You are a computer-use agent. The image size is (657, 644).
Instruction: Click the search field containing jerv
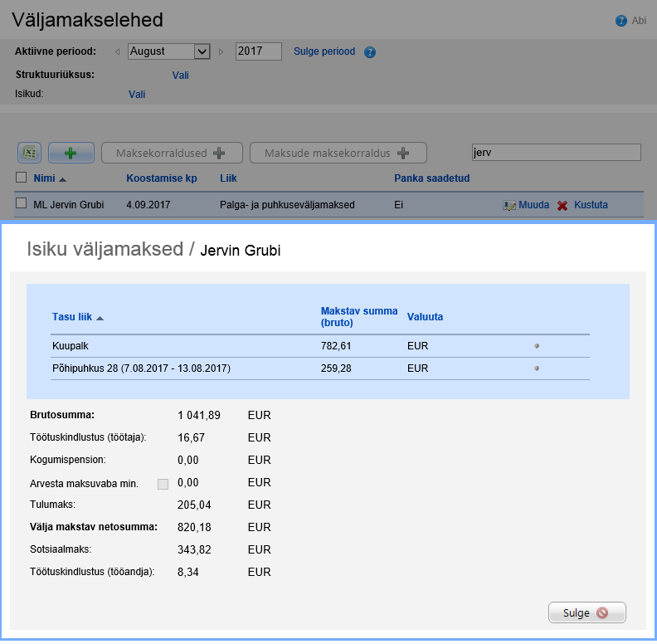[x=555, y=153]
